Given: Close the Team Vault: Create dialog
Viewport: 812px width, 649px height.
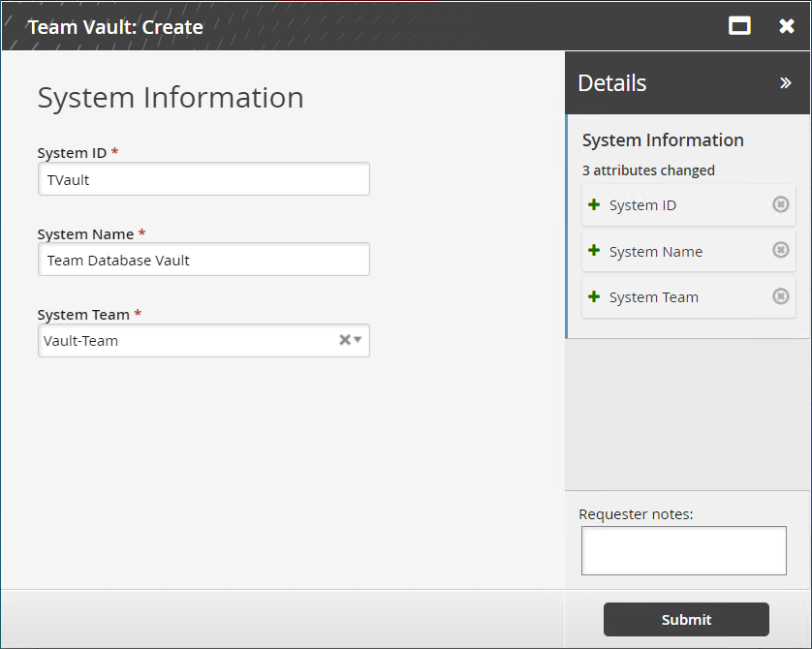Looking at the screenshot, I should tap(787, 26).
